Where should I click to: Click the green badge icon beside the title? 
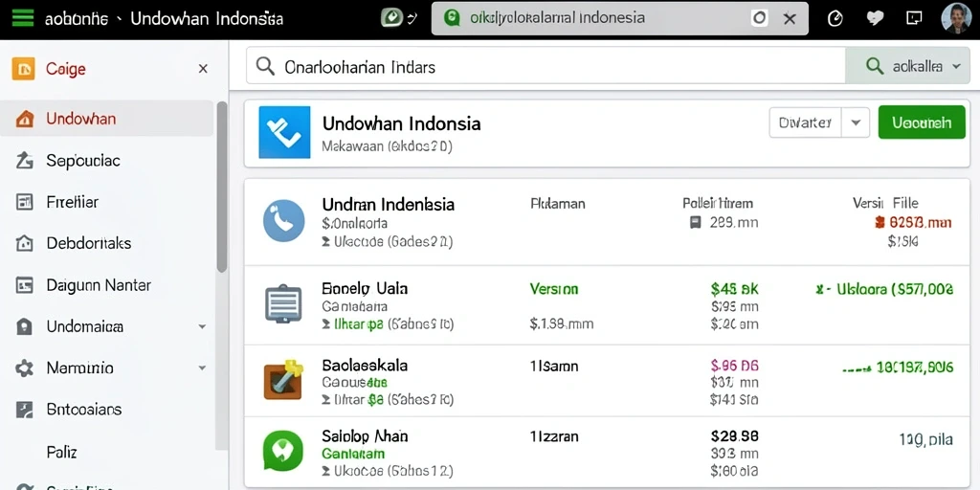[391, 18]
